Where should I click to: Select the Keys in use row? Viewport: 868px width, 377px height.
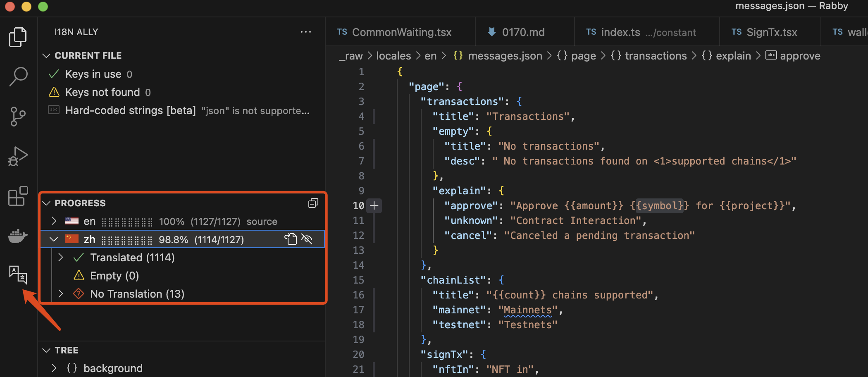point(182,74)
